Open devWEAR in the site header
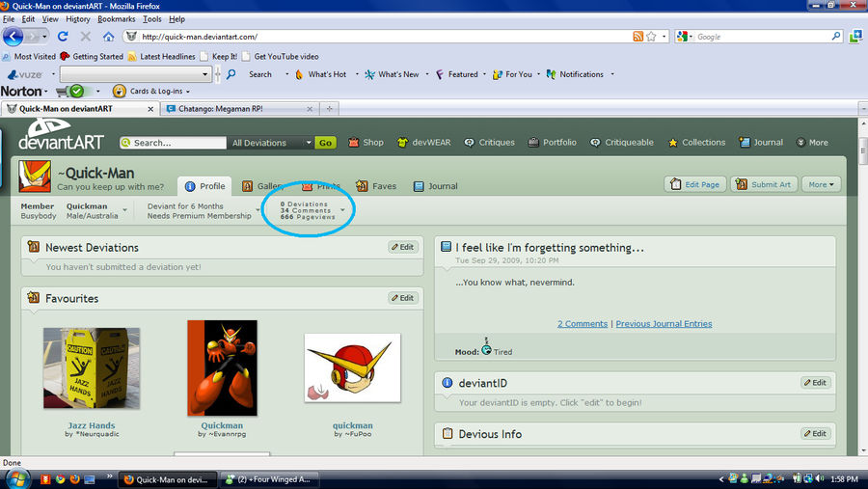The width and height of the screenshot is (868, 489). (x=423, y=143)
